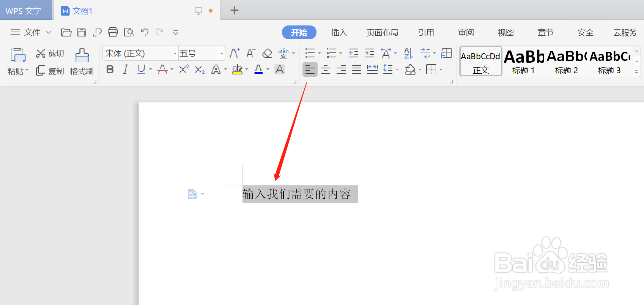Switch to the 引用 ribbon tab

click(426, 33)
